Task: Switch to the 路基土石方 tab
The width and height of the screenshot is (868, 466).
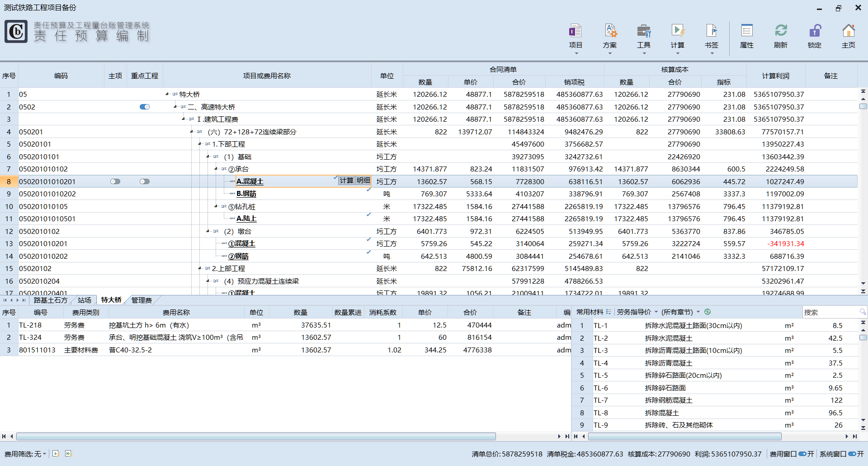Action: [x=50, y=300]
